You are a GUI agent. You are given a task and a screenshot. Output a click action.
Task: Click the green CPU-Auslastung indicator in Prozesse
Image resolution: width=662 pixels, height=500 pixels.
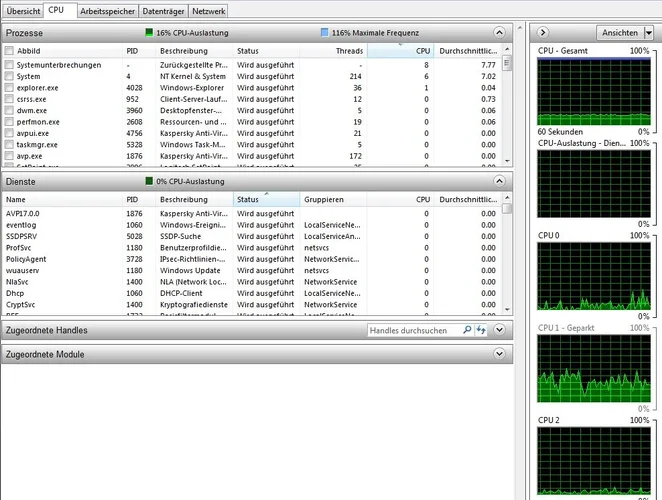coord(149,33)
